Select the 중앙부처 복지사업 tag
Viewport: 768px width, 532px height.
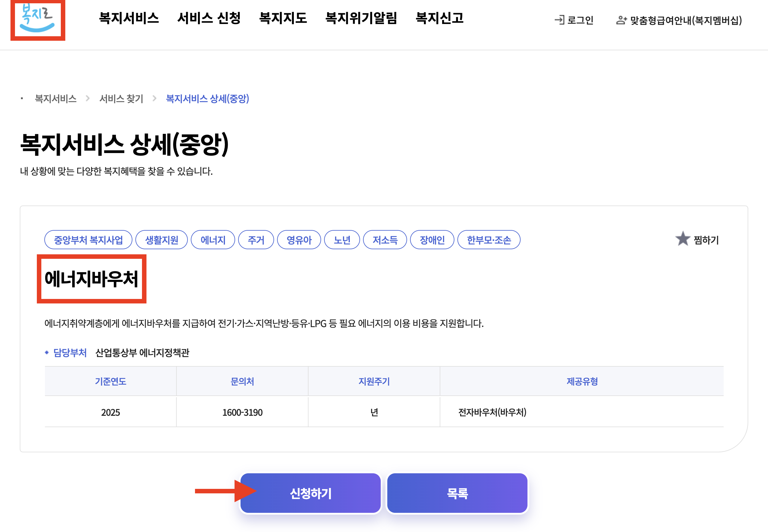click(88, 240)
